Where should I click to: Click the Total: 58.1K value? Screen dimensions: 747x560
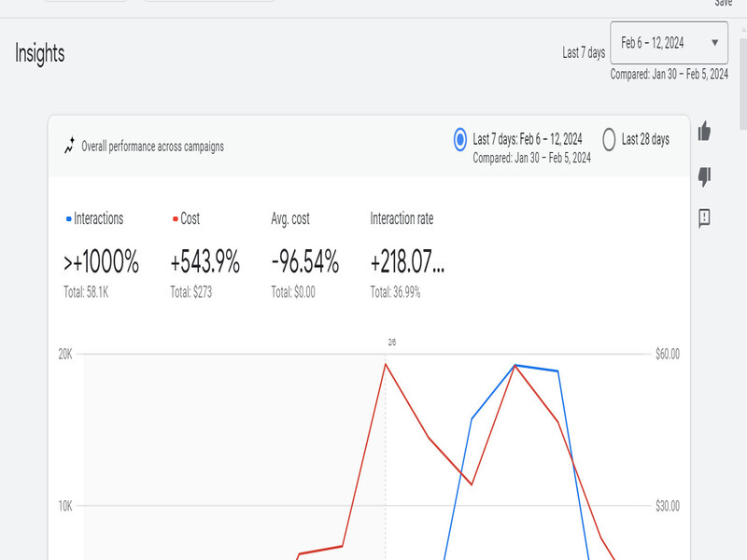[x=88, y=290]
